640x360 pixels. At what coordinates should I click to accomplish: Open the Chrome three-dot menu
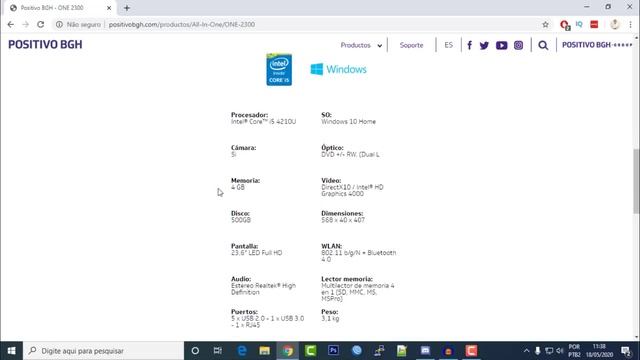click(631, 24)
